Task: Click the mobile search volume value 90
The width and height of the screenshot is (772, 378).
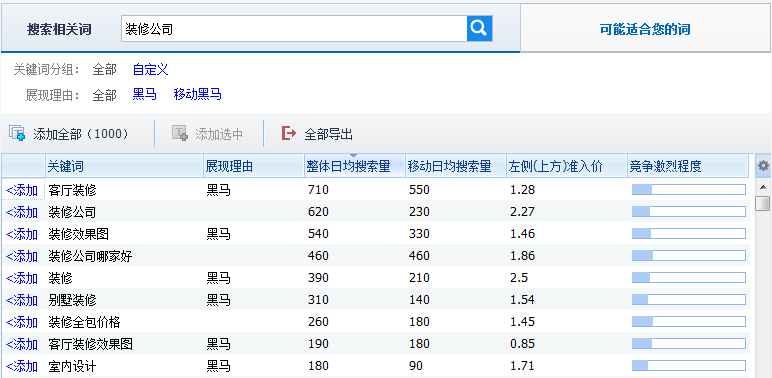Action: click(x=416, y=366)
